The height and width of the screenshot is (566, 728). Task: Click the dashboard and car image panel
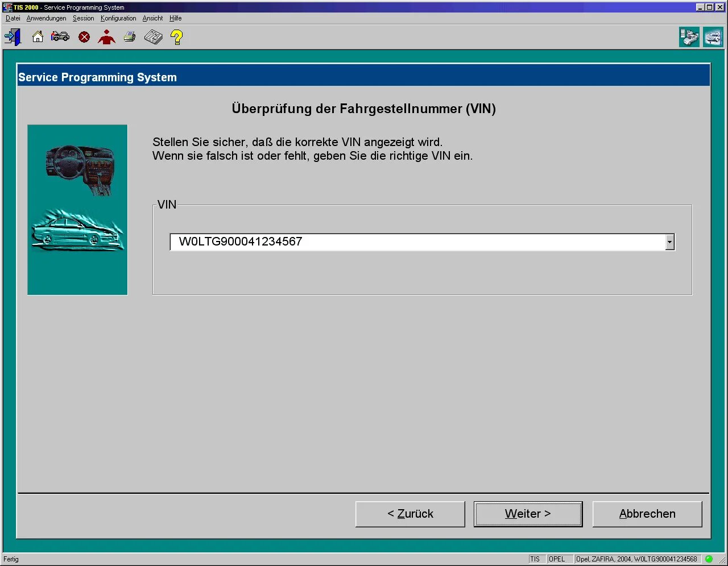(x=77, y=210)
